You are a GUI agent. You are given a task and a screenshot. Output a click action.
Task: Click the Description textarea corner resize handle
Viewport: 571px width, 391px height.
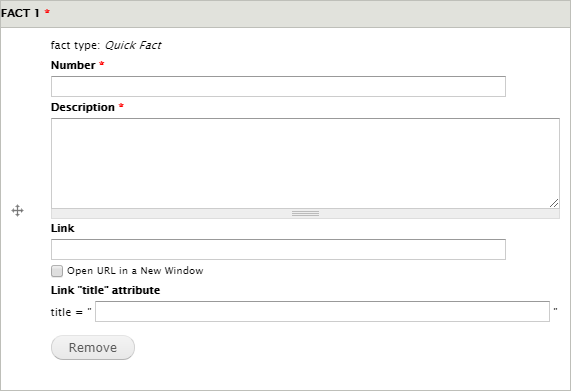(x=554, y=203)
